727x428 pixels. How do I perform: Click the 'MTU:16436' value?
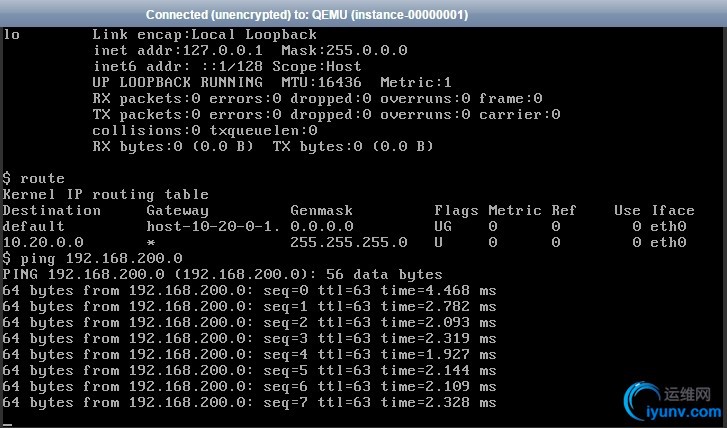click(321, 82)
